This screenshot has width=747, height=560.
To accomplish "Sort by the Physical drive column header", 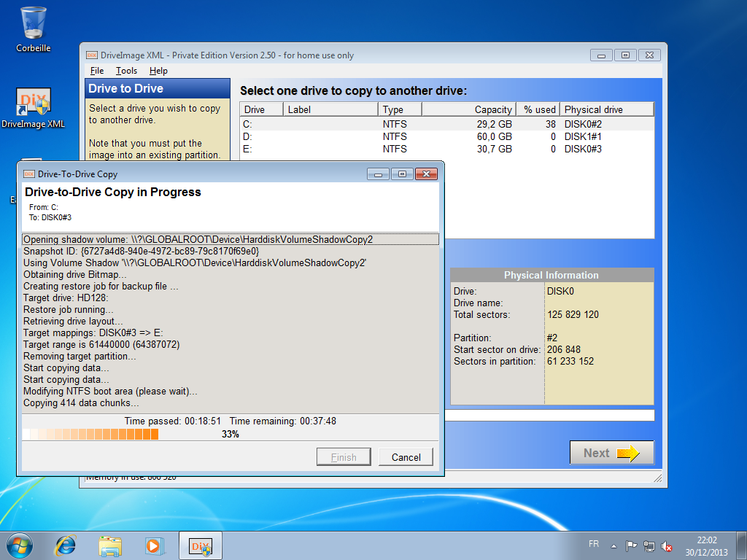I will pos(607,109).
